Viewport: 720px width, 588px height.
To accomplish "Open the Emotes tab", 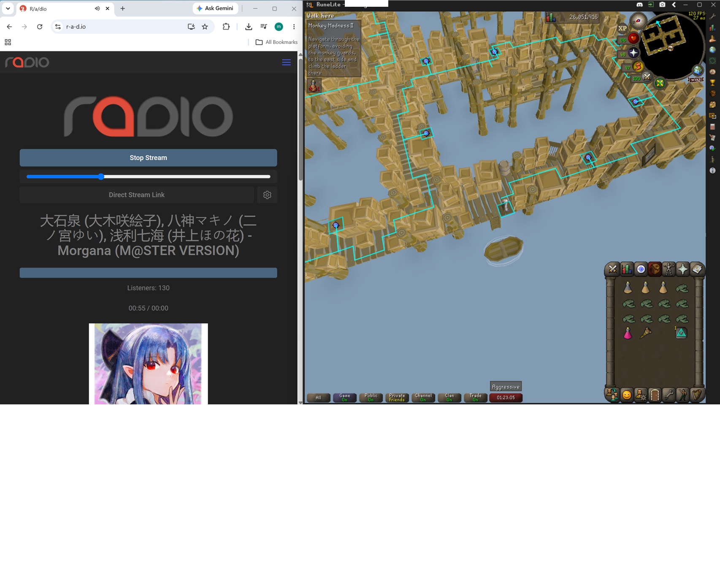I will tap(682, 395).
